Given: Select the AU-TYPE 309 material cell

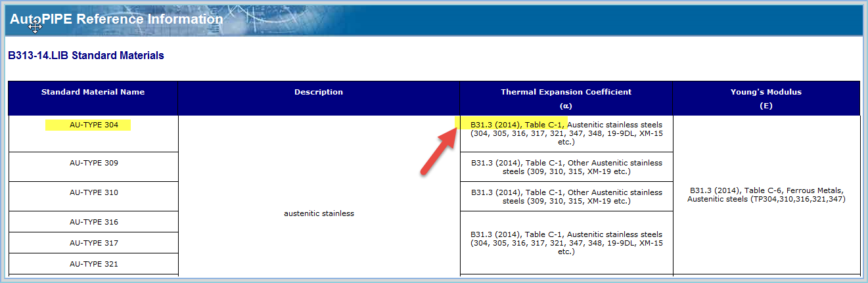Looking at the screenshot, I should click(93, 167).
